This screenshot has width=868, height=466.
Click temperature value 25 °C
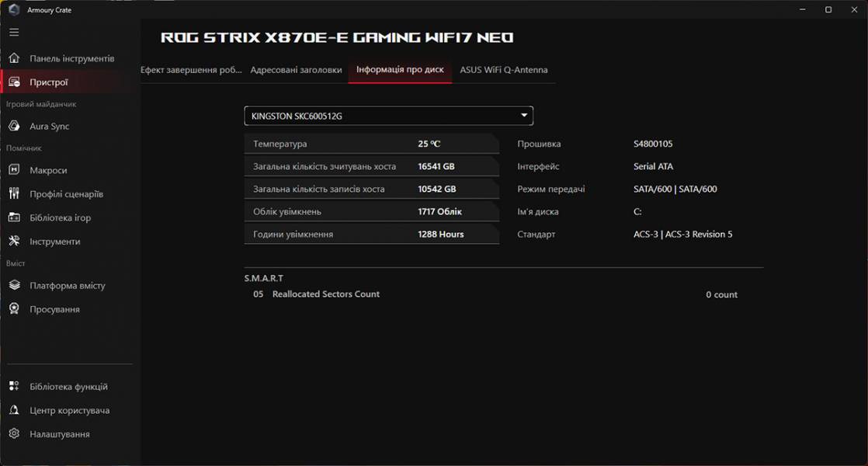pyautogui.click(x=429, y=144)
